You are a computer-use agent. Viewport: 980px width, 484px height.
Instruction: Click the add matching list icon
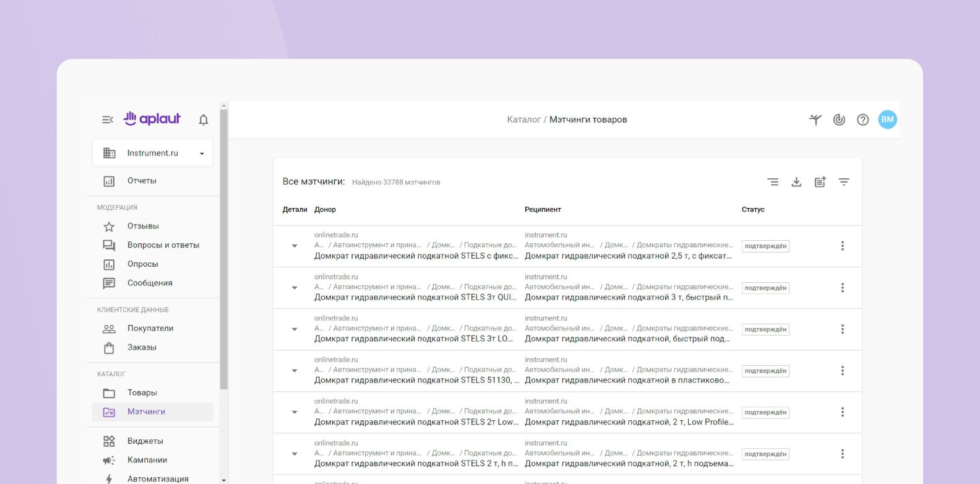click(x=820, y=182)
